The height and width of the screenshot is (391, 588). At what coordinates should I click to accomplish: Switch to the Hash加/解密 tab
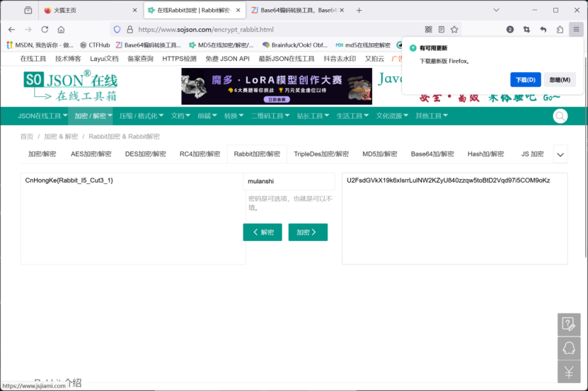485,154
